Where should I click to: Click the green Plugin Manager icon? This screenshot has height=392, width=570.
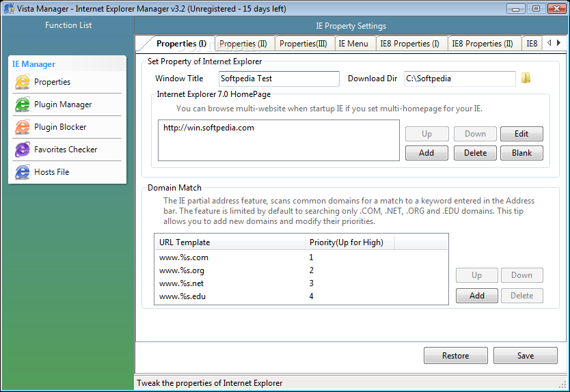coord(23,104)
